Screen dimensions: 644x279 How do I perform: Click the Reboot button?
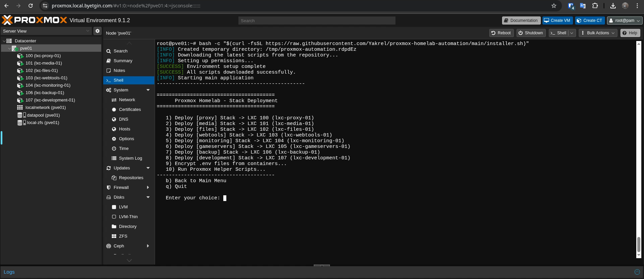click(501, 33)
